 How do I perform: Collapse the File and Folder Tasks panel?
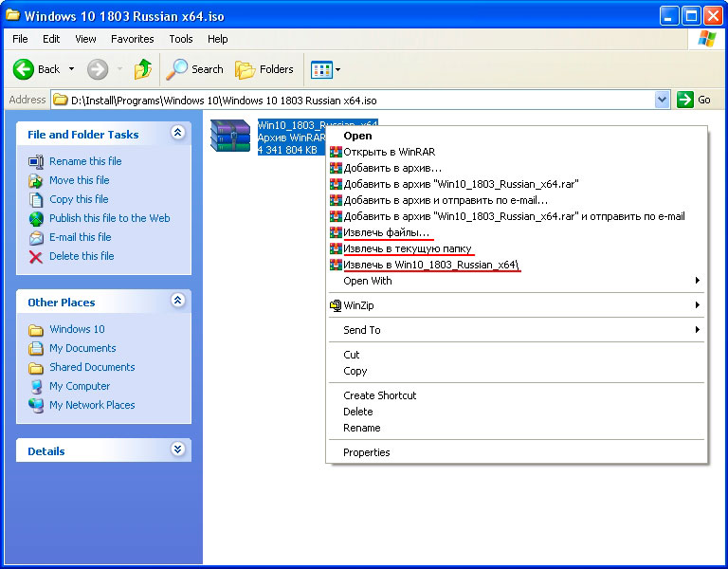pos(177,133)
